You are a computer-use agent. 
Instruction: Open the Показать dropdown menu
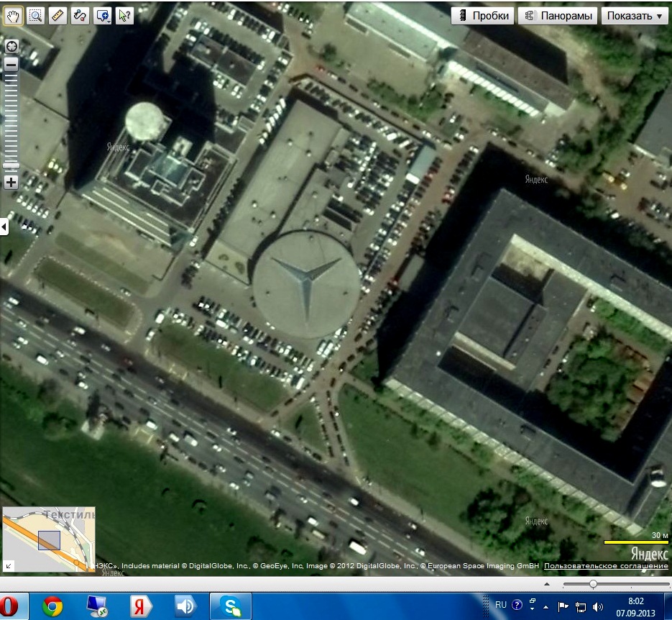point(635,16)
